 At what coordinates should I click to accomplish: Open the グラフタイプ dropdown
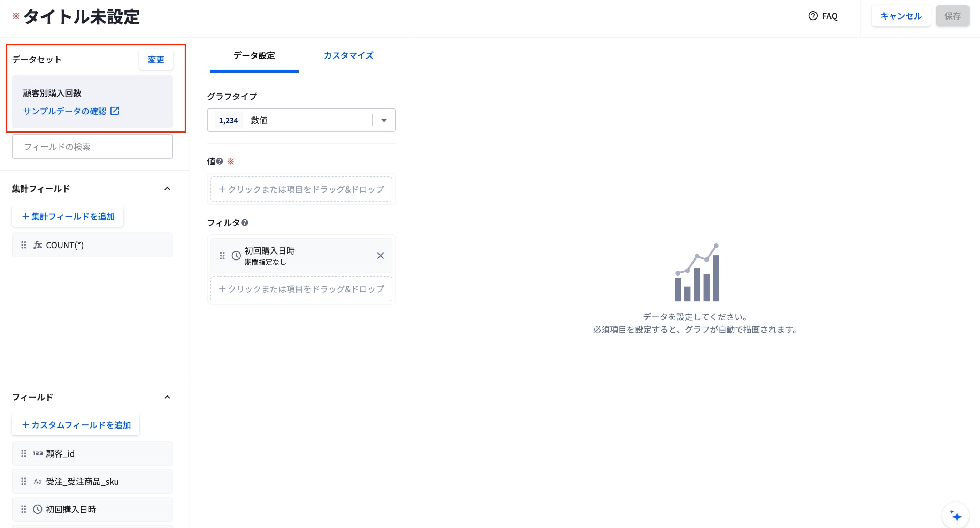tap(301, 120)
